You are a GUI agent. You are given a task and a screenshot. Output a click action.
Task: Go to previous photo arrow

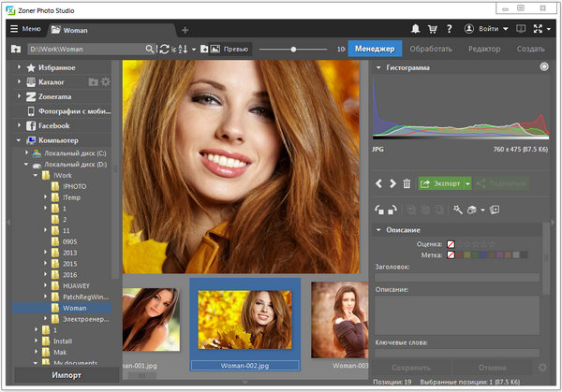pyautogui.click(x=378, y=184)
